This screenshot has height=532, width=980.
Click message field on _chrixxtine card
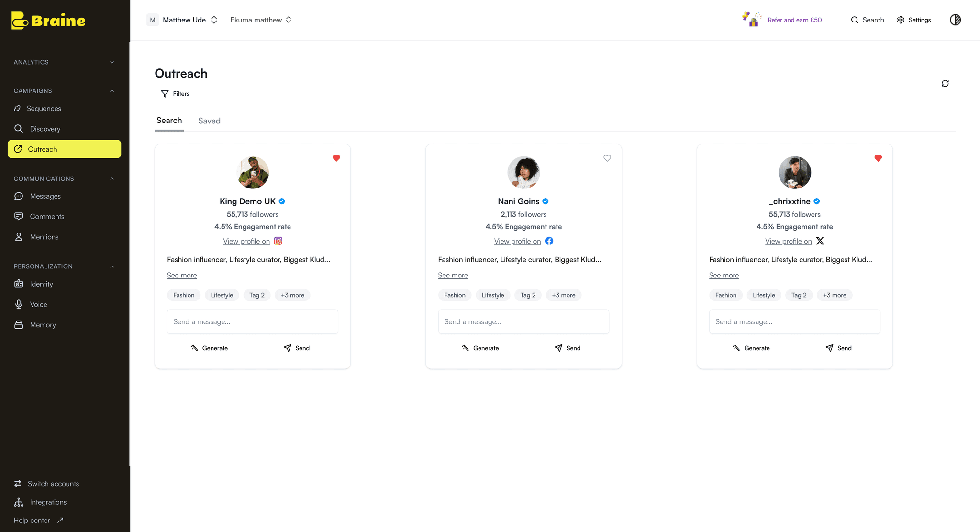794,321
